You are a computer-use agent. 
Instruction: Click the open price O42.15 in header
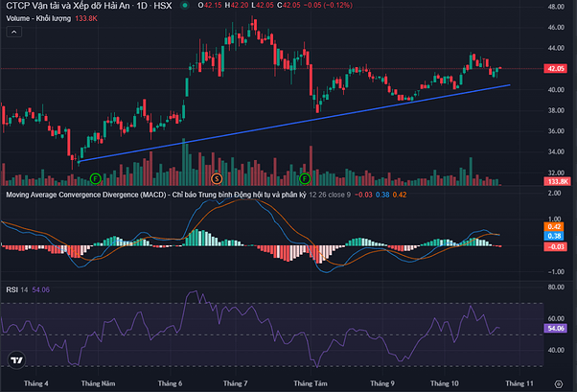pos(210,5)
